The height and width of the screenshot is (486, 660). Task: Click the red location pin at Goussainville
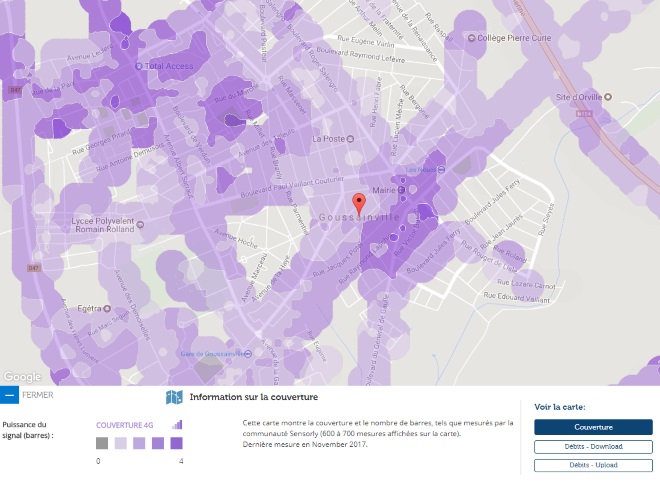pyautogui.click(x=360, y=198)
